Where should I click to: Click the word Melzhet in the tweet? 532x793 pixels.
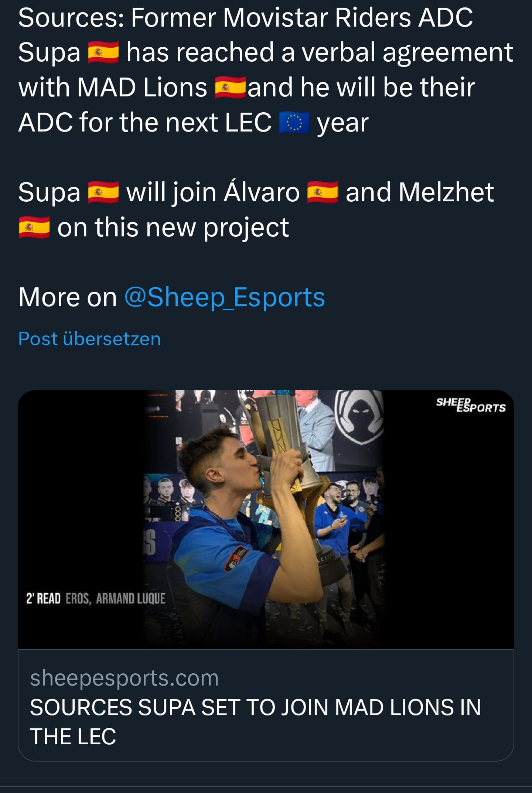click(x=446, y=192)
